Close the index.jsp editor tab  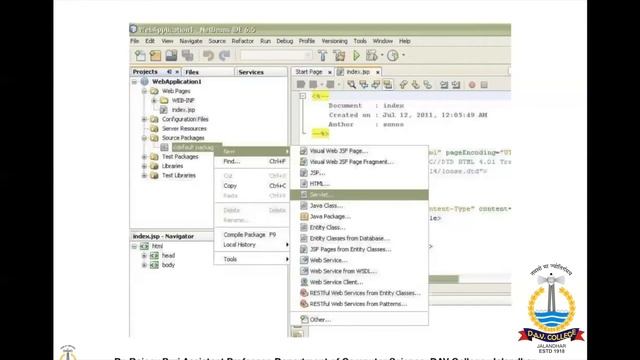tap(378, 72)
